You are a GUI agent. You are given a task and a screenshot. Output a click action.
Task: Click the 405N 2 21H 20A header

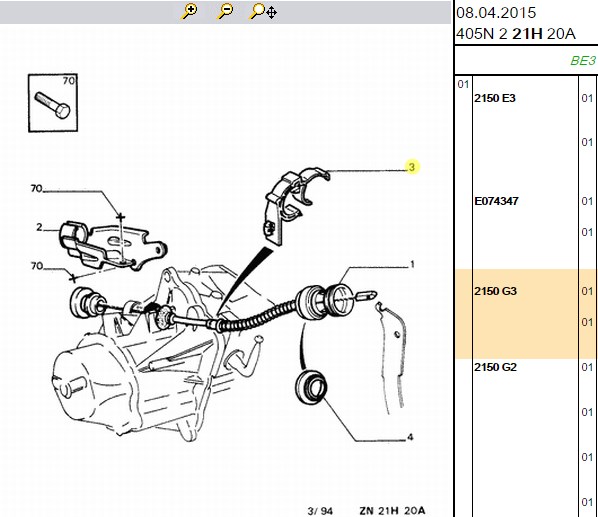point(516,34)
